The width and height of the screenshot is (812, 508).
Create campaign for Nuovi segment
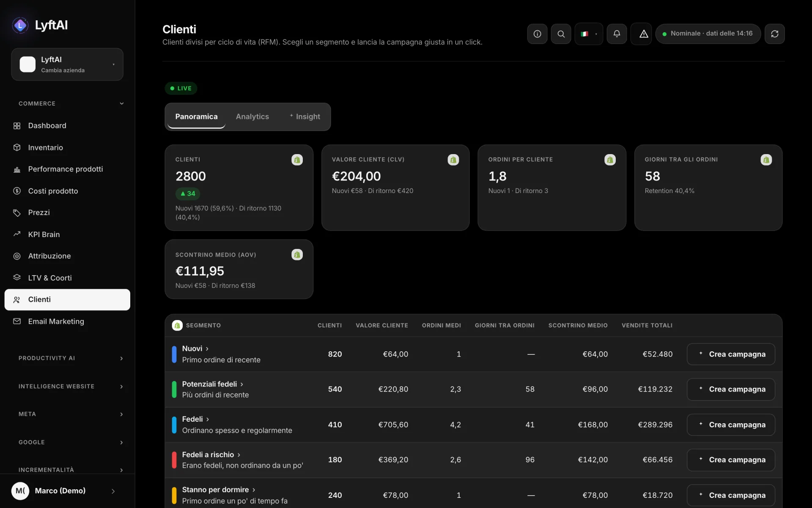pos(731,354)
